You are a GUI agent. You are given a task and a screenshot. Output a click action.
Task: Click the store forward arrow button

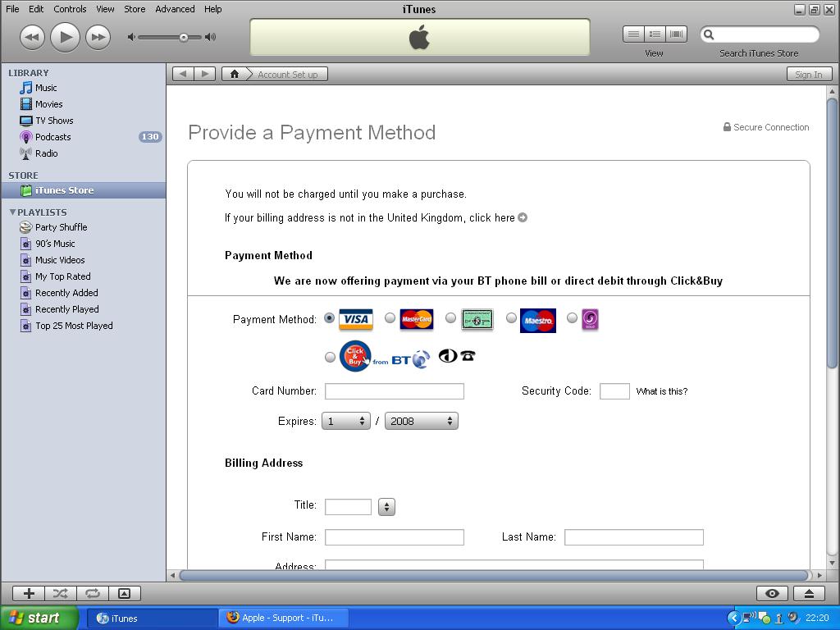click(204, 74)
